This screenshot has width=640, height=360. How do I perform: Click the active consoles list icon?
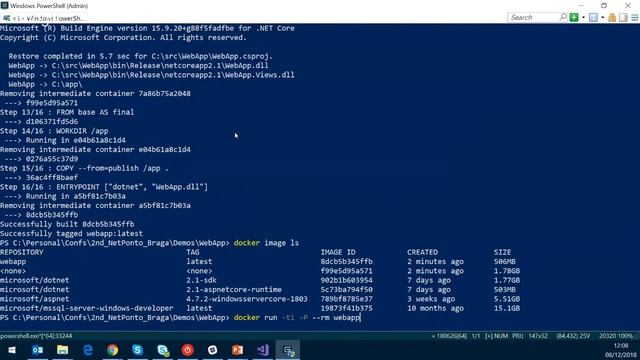[593, 17]
